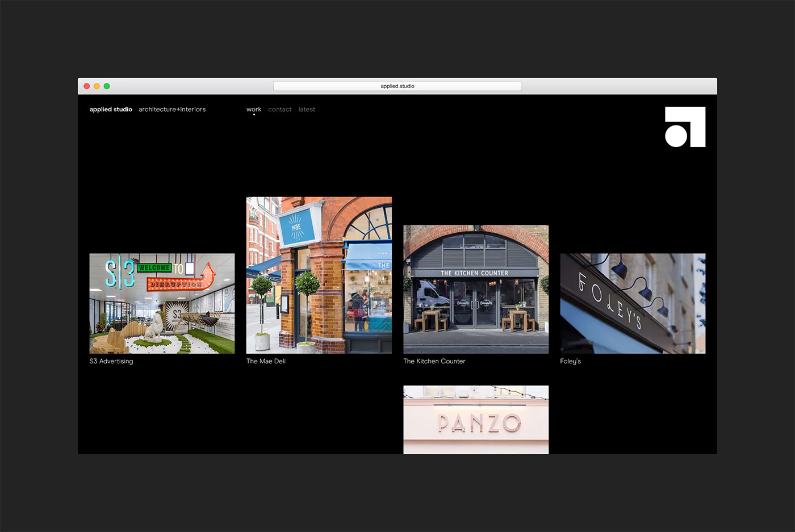
Task: Minimize the window using yellow button
Action: [x=97, y=86]
